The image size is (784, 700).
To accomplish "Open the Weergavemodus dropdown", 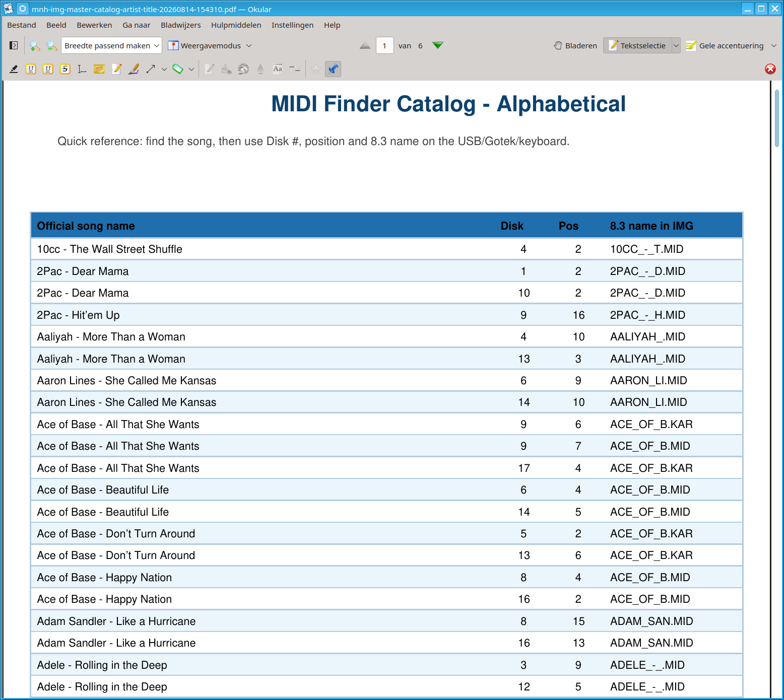I will click(210, 45).
